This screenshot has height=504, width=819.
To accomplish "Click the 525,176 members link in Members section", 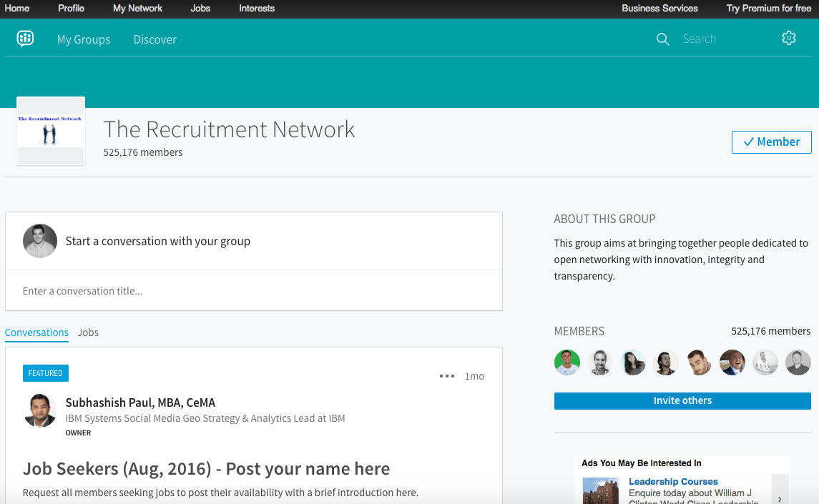I will coord(770,331).
